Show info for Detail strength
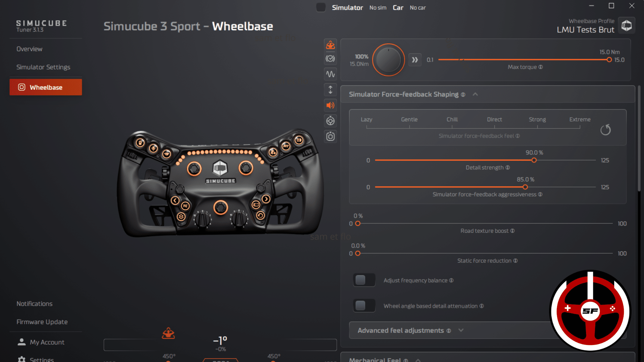644x362 pixels. click(507, 168)
